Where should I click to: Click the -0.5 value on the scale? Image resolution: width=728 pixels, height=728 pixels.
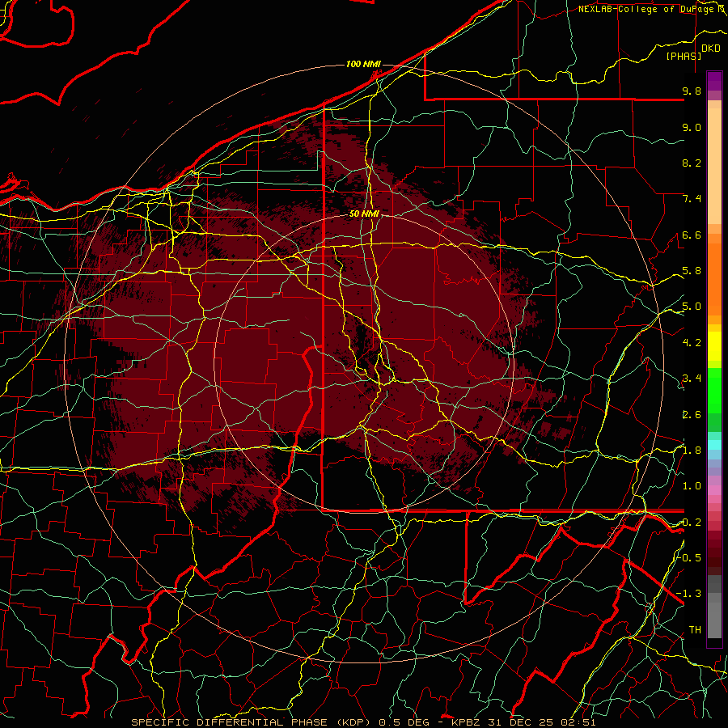point(689,557)
